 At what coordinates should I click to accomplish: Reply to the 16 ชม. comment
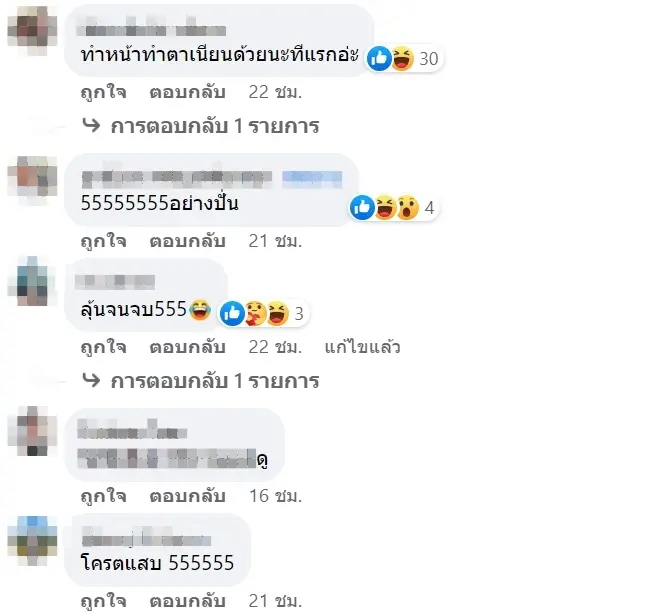(187, 495)
